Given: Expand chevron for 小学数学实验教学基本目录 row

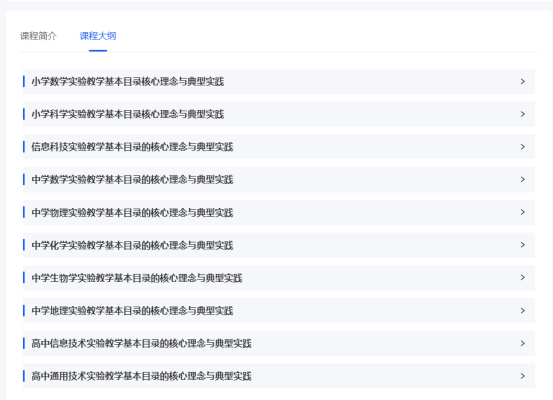Looking at the screenshot, I should pyautogui.click(x=523, y=81).
